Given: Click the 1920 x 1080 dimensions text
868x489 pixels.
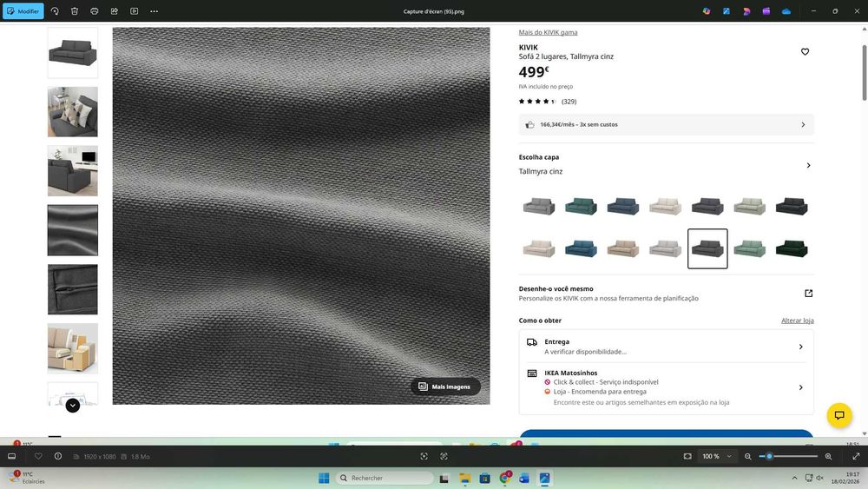Looking at the screenshot, I should pyautogui.click(x=100, y=457).
